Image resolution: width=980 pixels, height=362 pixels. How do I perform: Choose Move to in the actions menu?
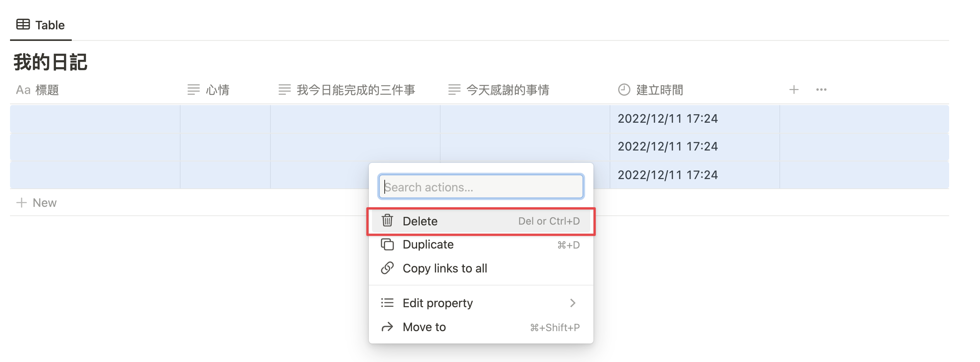(x=481, y=327)
